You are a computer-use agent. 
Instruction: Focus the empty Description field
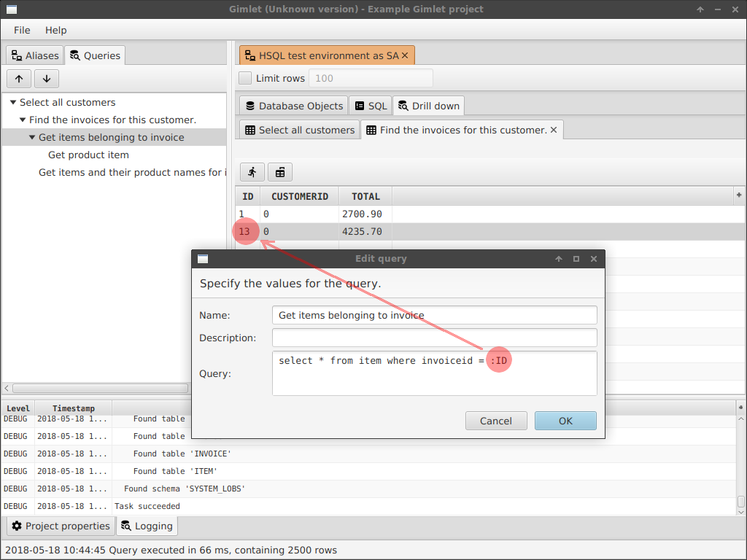[x=435, y=338]
